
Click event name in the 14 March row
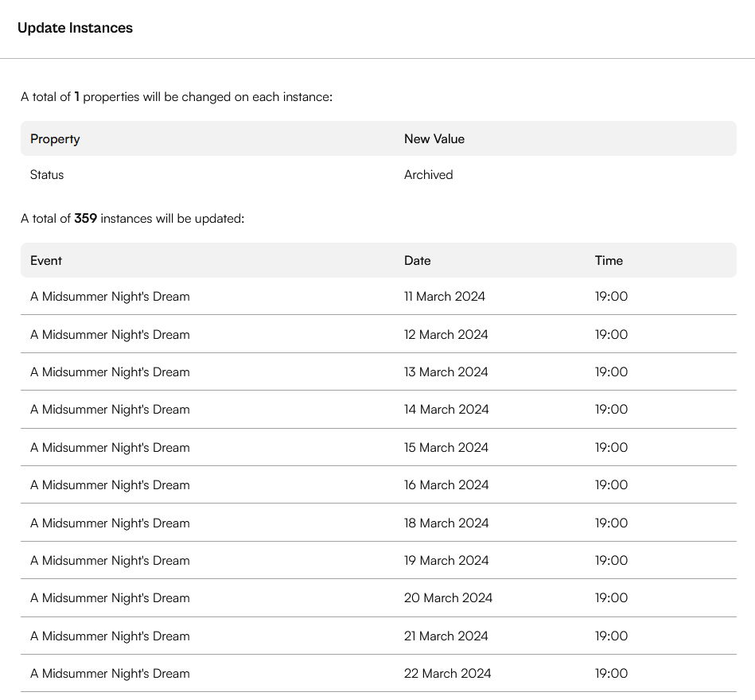(x=110, y=410)
